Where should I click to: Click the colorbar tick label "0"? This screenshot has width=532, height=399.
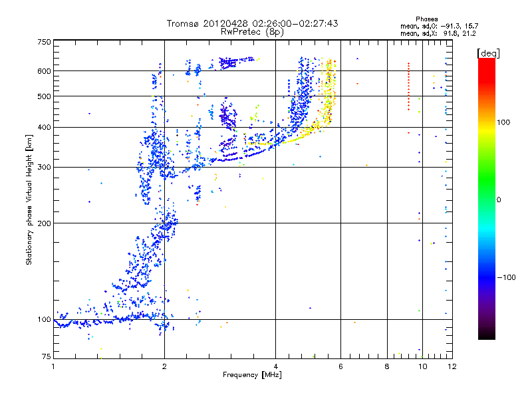[x=499, y=200]
